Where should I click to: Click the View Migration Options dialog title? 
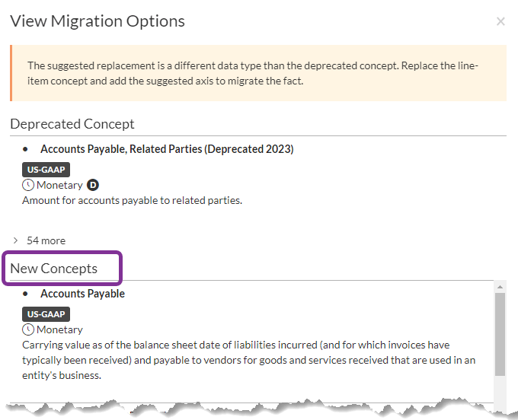pyautogui.click(x=98, y=21)
